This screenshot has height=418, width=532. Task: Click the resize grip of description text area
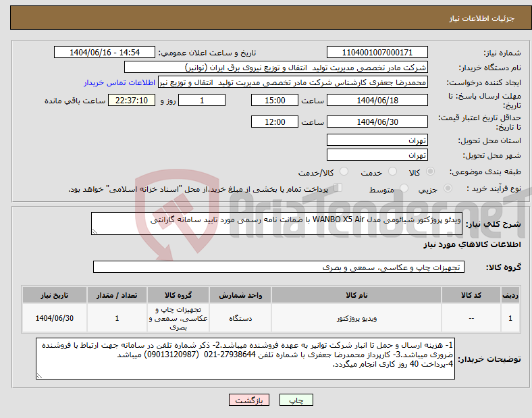[x=95, y=232]
